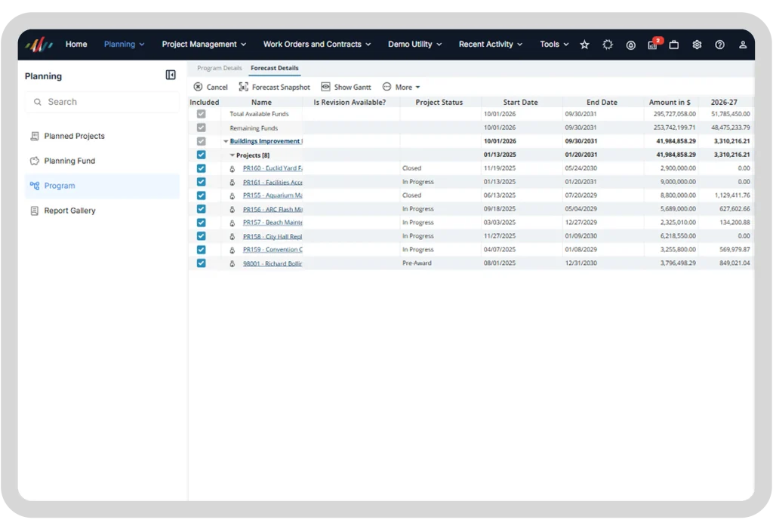Click the application logo in the navbar

pos(39,45)
